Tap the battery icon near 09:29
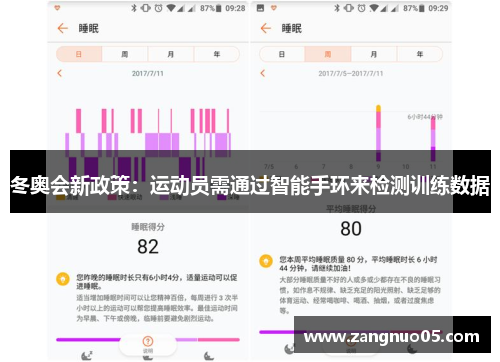This screenshot has width=500, height=362. tap(422, 8)
